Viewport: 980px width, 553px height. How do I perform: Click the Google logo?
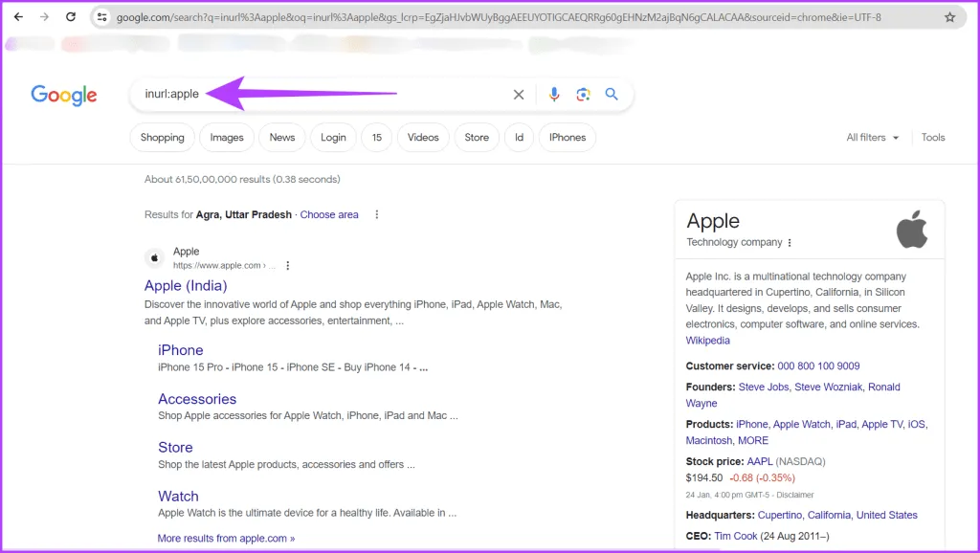click(64, 95)
